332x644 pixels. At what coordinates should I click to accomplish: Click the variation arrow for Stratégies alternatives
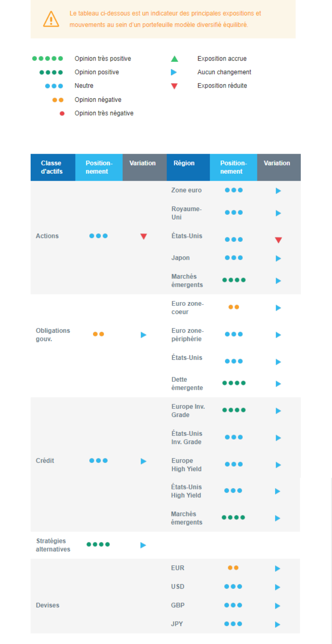143,545
